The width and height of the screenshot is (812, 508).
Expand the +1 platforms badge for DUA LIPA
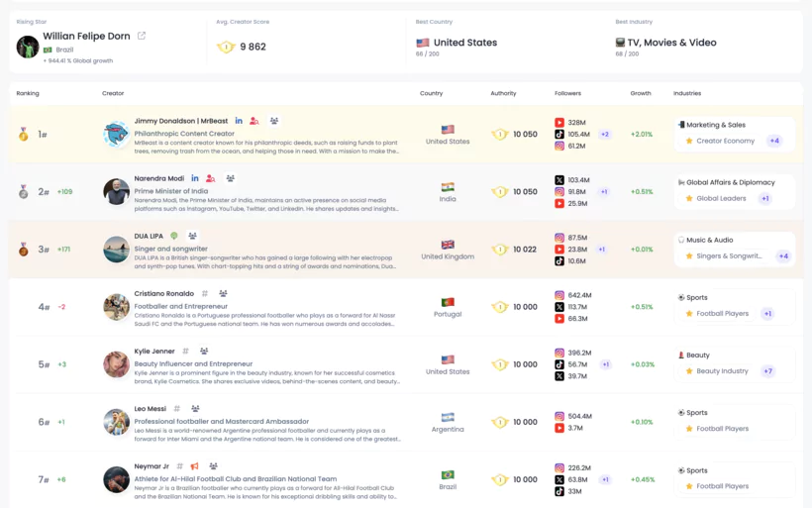tap(602, 250)
